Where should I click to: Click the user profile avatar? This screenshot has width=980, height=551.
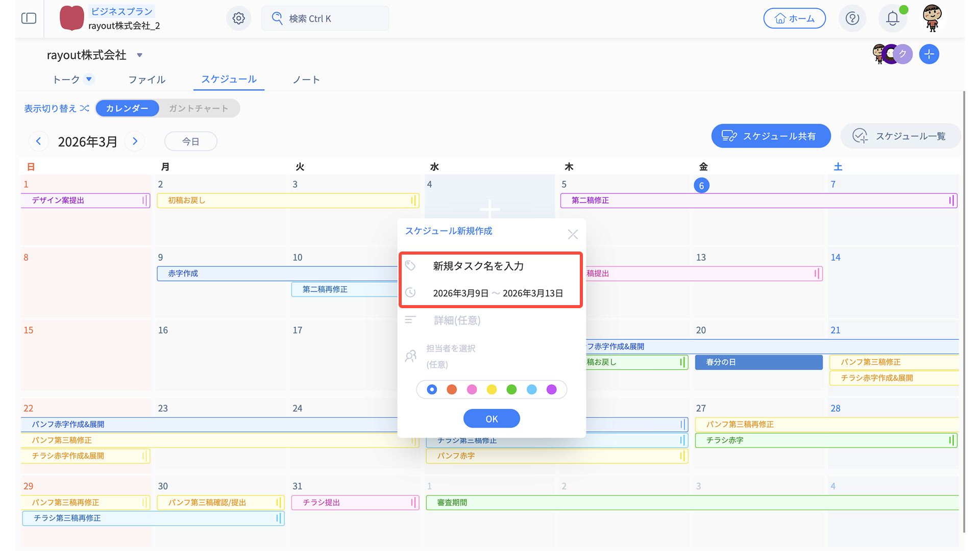[932, 18]
